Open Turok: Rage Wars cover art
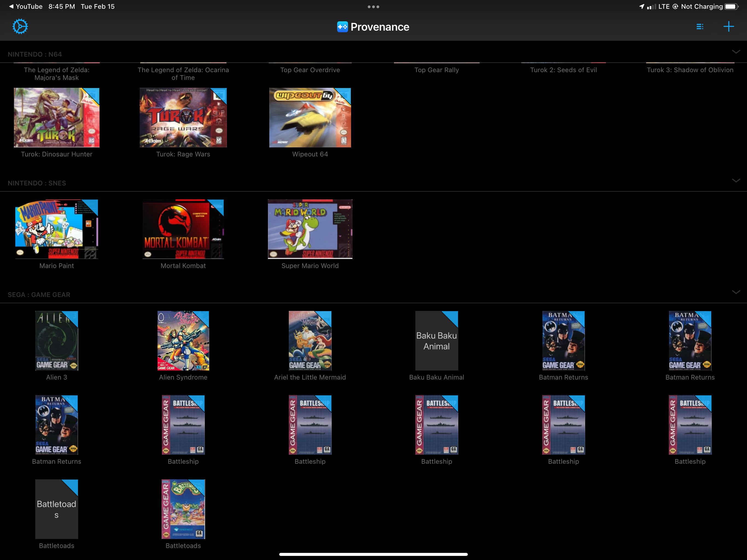The image size is (747, 560). [x=183, y=118]
